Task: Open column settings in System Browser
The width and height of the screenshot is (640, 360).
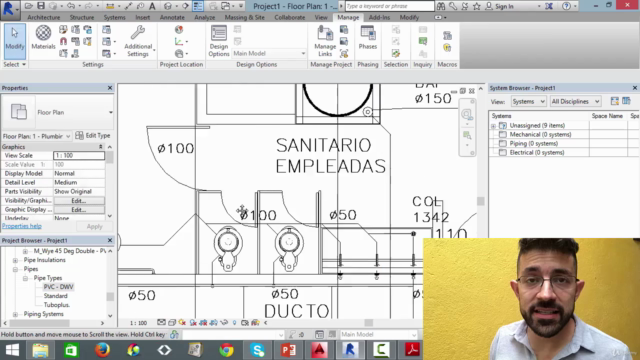Action: 627,101
